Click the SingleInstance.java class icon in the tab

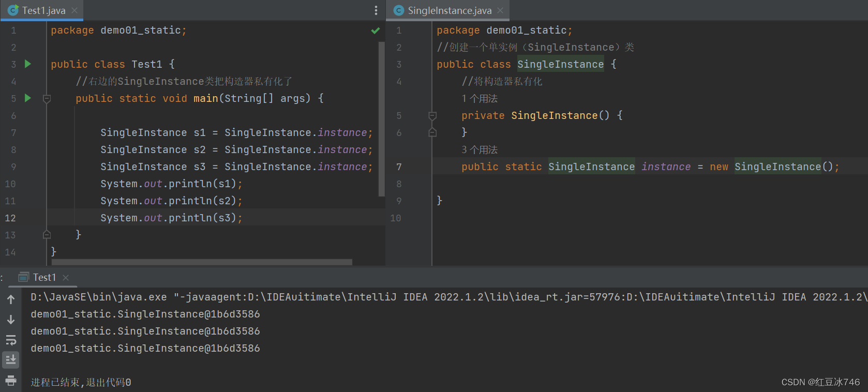[399, 10]
